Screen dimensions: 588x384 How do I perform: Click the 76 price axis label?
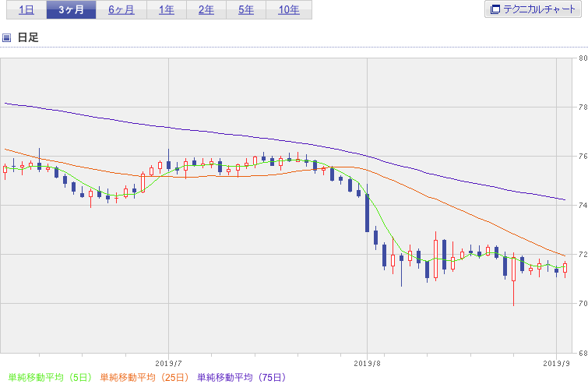point(583,157)
